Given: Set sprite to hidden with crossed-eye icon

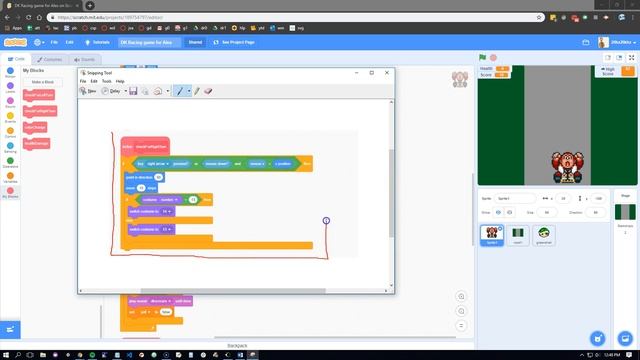Looking at the screenshot, I should click(x=509, y=212).
